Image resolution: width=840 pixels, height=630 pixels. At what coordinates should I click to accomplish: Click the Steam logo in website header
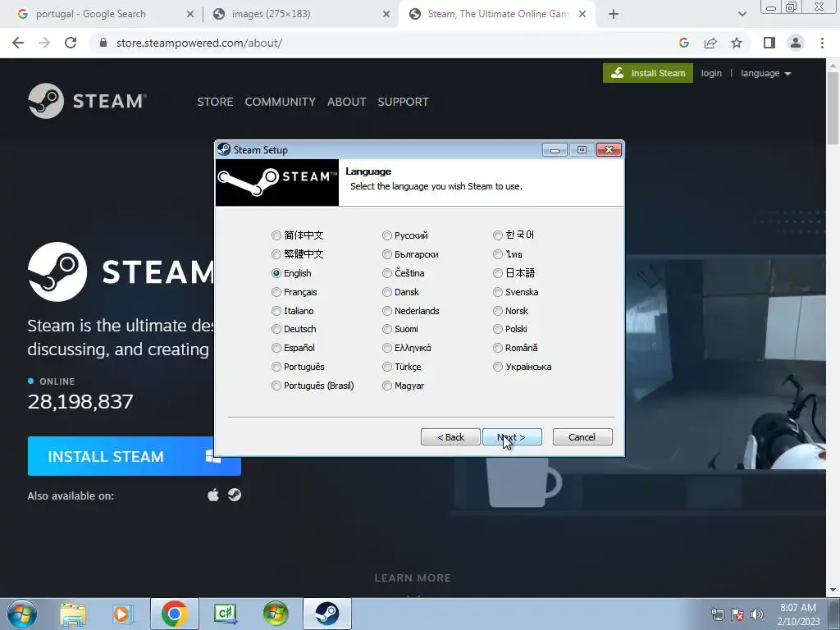87,101
